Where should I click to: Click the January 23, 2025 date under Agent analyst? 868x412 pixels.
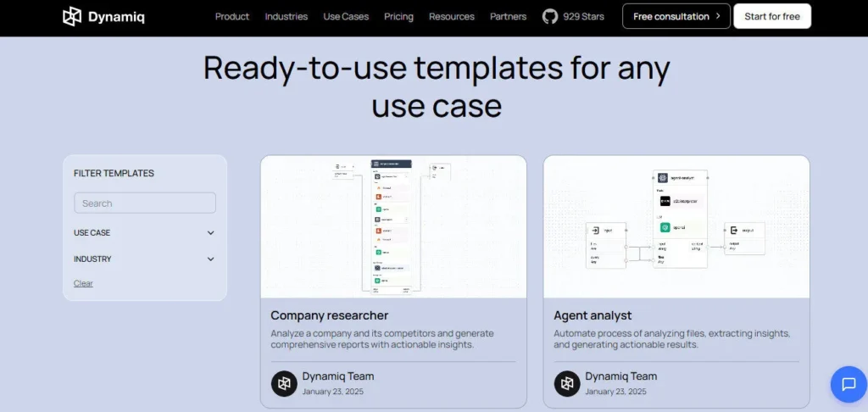615,392
